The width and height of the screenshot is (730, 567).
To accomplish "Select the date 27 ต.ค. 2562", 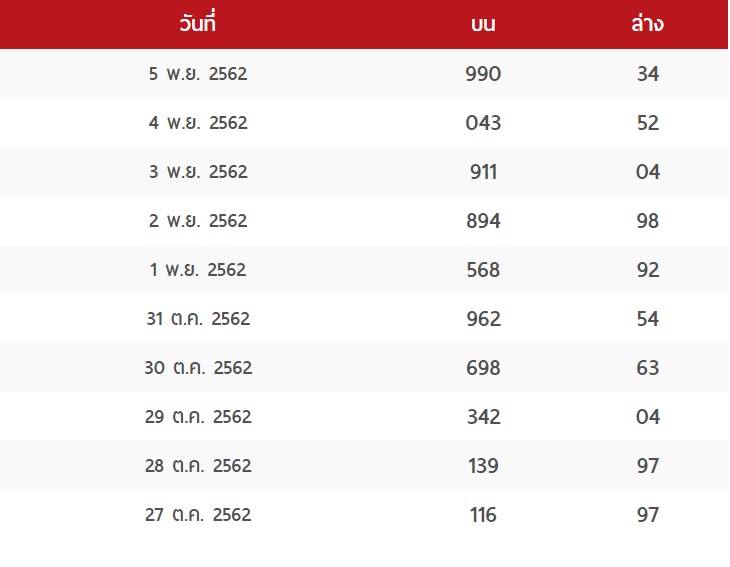I will (198, 514).
